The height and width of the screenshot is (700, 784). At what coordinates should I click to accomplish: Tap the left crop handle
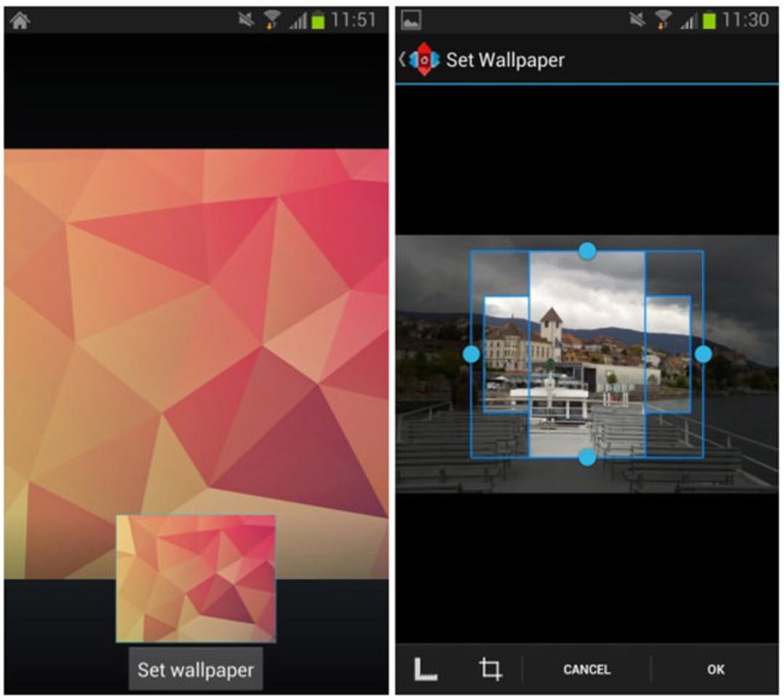tap(471, 354)
